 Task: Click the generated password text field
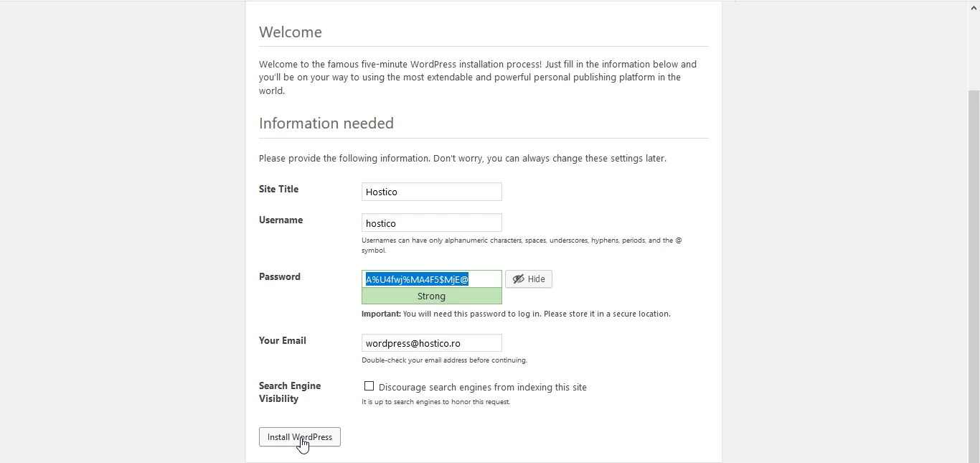tap(430, 279)
